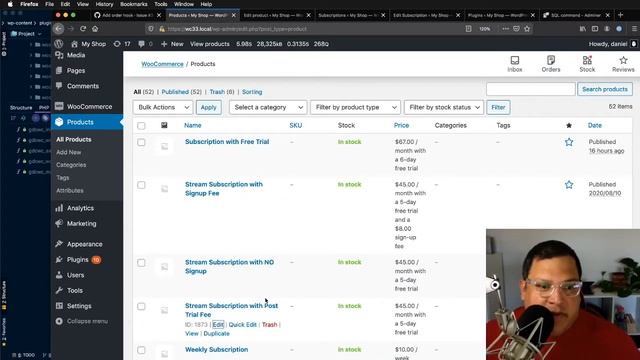The height and width of the screenshot is (360, 640).
Task: Toggle featured star for Subscription with Free Trial
Action: 569,142
